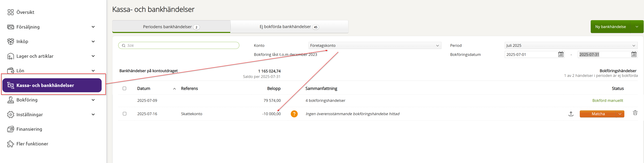
Task: Open calendar picker for end date 2025-07-31
Action: (634, 55)
